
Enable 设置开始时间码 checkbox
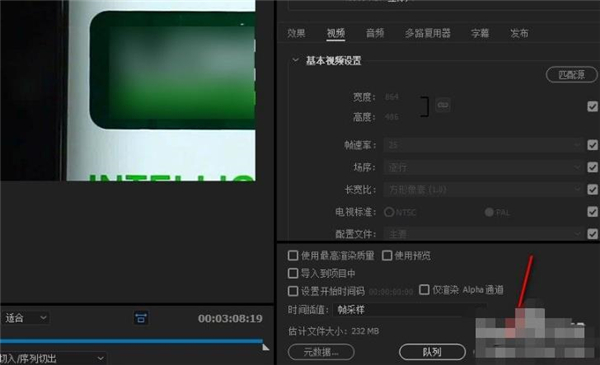click(293, 291)
